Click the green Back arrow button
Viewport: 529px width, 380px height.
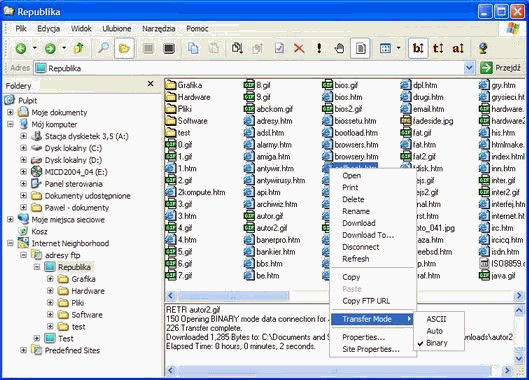(x=21, y=48)
